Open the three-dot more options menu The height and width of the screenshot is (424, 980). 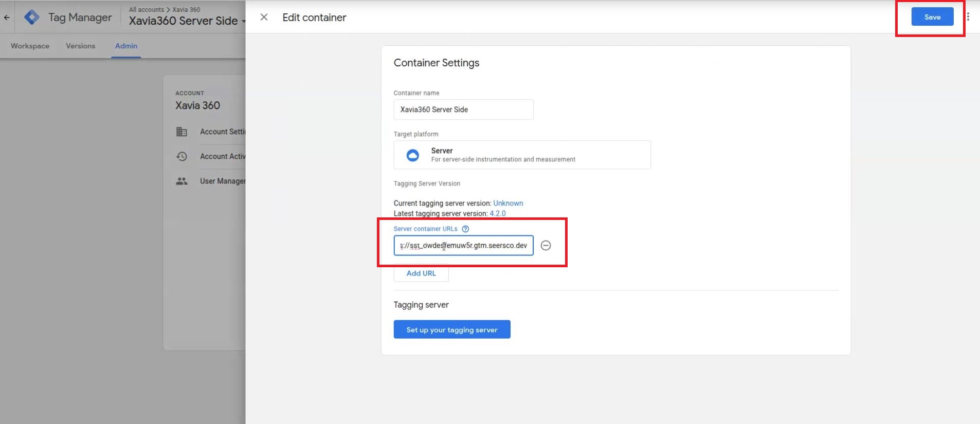click(x=968, y=17)
